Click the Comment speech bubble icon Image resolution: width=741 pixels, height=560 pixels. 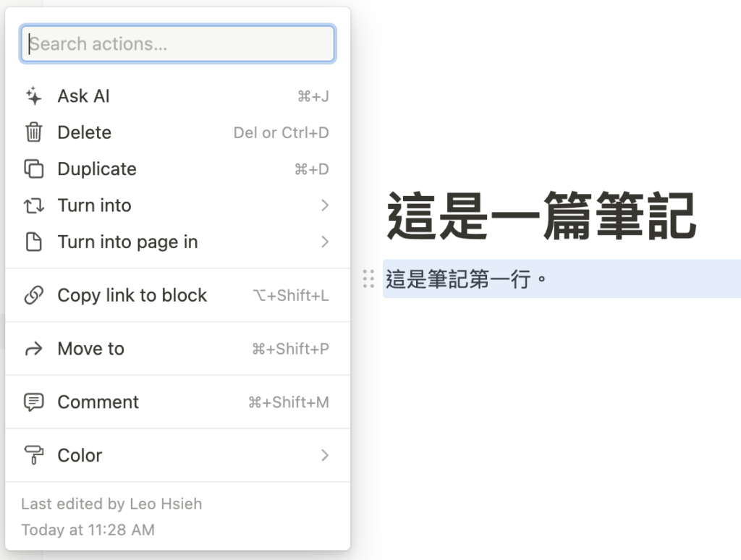point(34,402)
